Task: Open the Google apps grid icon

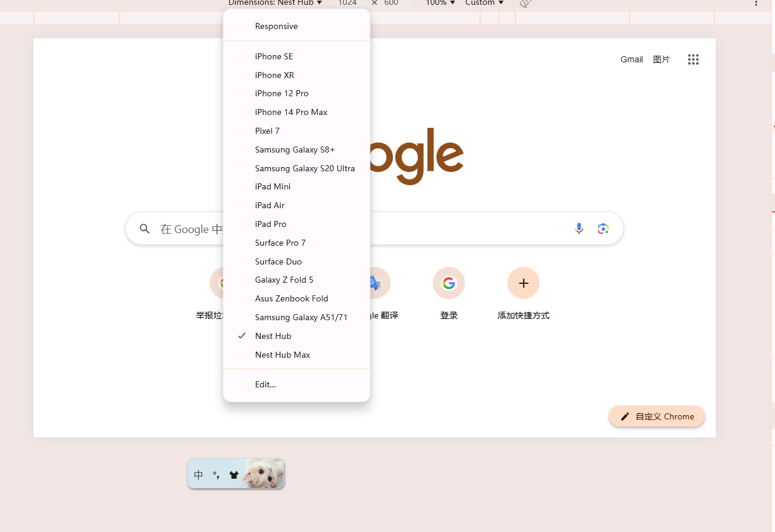Action: click(x=693, y=59)
